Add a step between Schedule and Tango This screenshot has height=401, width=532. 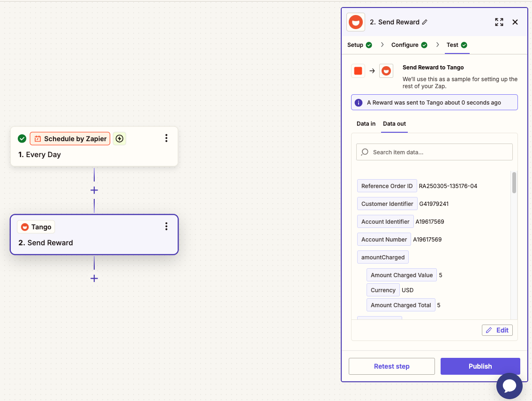pyautogui.click(x=94, y=190)
